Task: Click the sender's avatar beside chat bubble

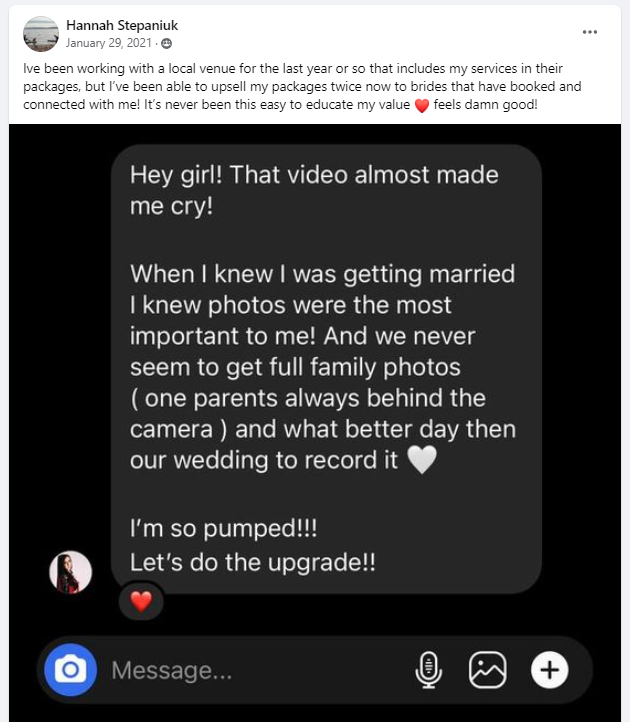Action: [x=70, y=572]
